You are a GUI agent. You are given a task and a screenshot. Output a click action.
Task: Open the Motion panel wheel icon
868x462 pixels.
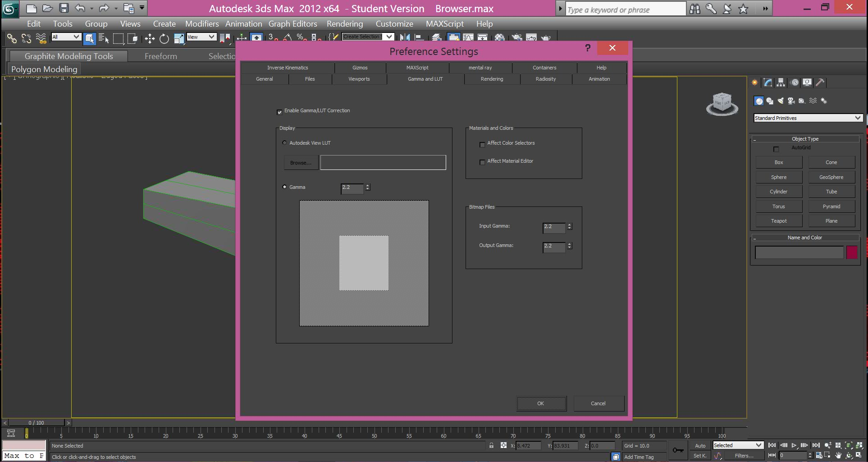coord(795,82)
